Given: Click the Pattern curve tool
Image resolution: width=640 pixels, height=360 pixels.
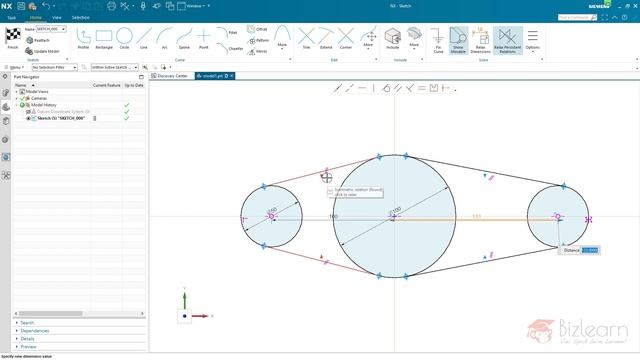Looking at the screenshot, I should click(258, 40).
